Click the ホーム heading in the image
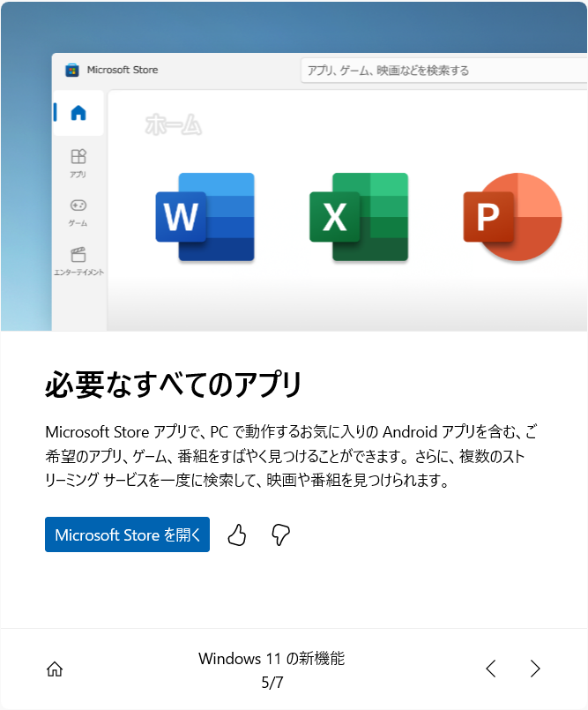The height and width of the screenshot is (710, 588). click(x=174, y=124)
